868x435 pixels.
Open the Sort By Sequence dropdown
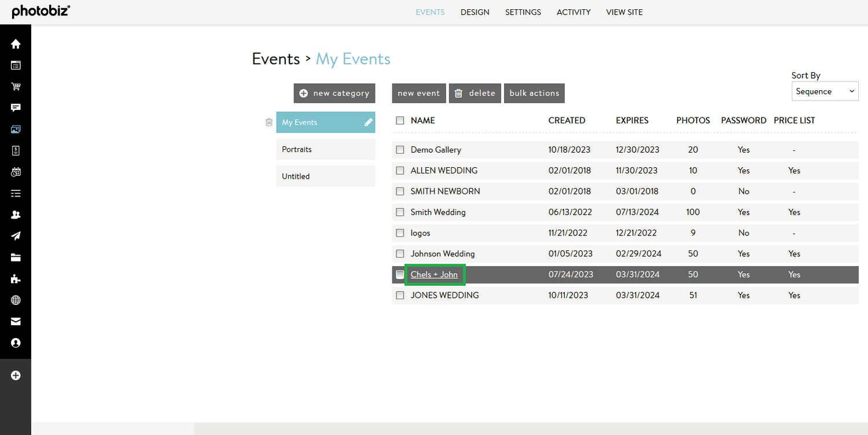825,91
